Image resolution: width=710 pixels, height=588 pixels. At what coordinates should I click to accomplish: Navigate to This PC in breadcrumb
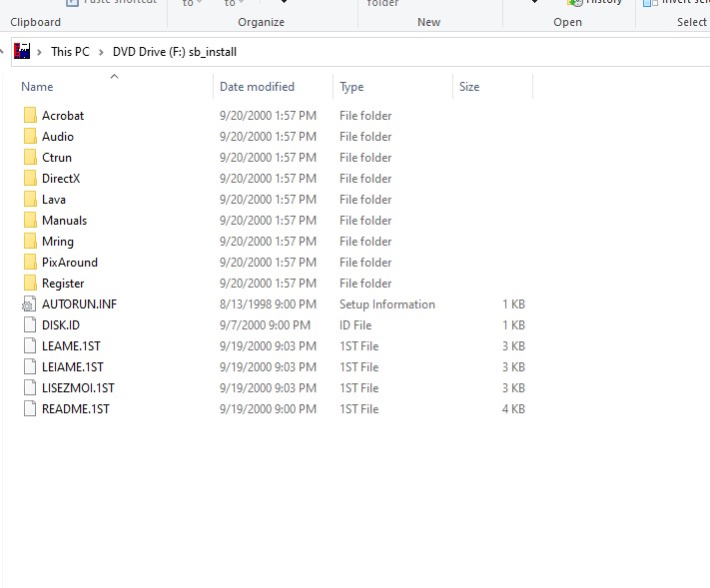(x=70, y=52)
